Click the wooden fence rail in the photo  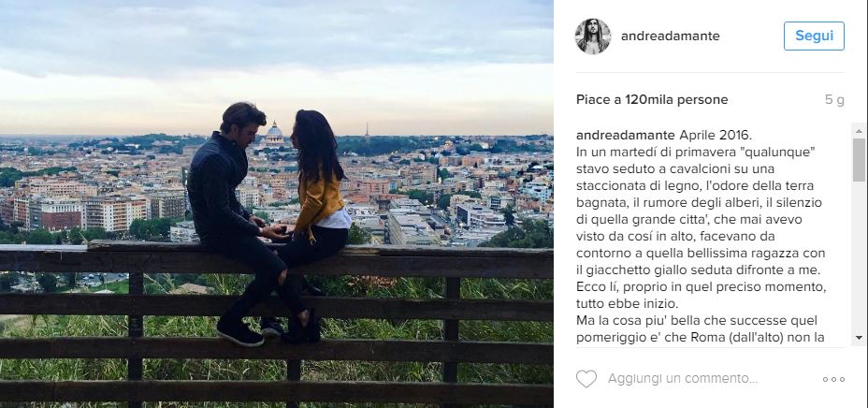tap(277, 259)
